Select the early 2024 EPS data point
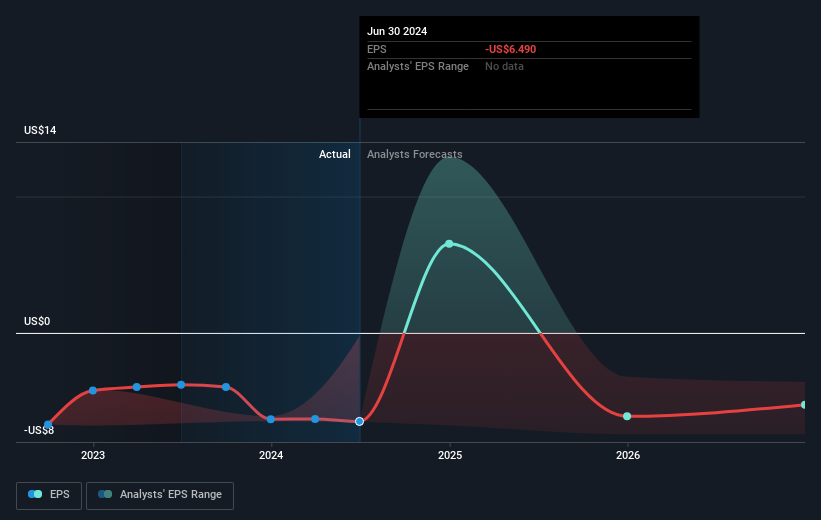 tap(271, 419)
